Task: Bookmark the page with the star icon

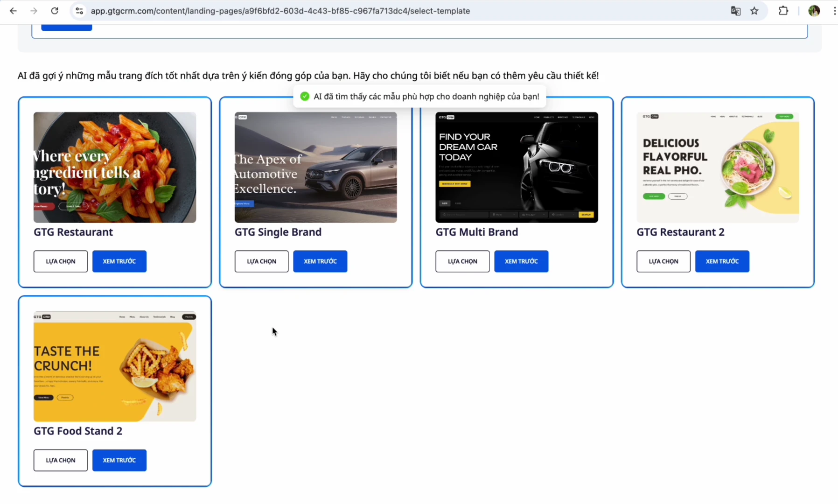Action: (x=754, y=11)
